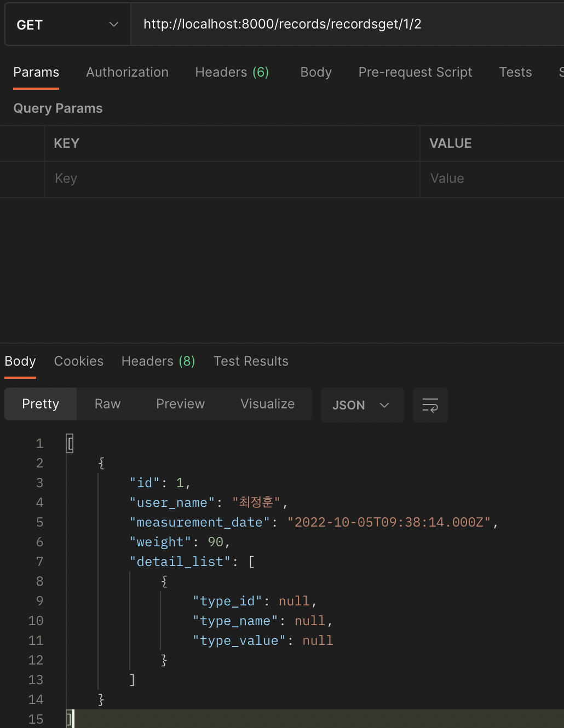Check the Test Results tab
This screenshot has width=564, height=728.
pyautogui.click(x=251, y=361)
